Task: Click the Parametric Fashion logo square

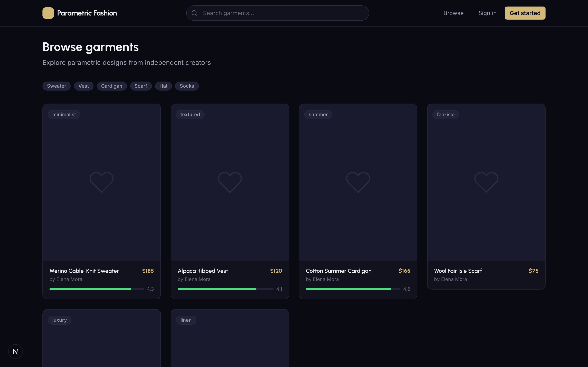Action: coord(48,13)
